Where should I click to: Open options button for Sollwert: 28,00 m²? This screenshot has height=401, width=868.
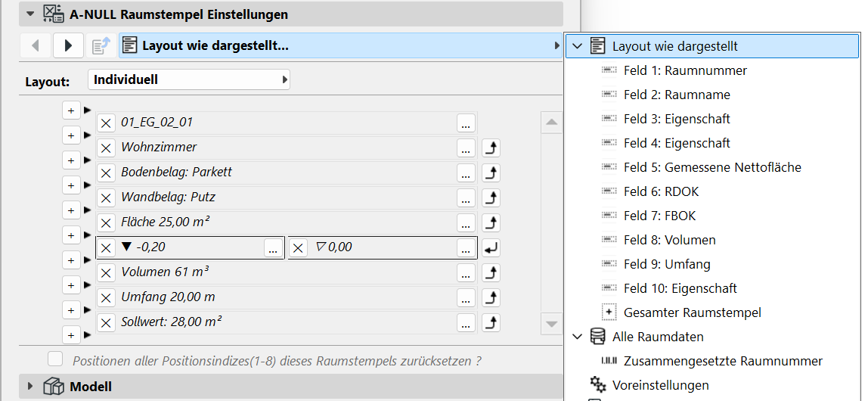[x=466, y=322]
